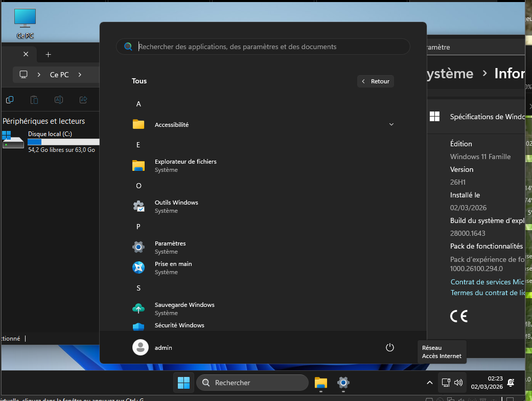The height and width of the screenshot is (401, 532).
Task: Click the Ce PC desktop icon
Action: coord(25,24)
